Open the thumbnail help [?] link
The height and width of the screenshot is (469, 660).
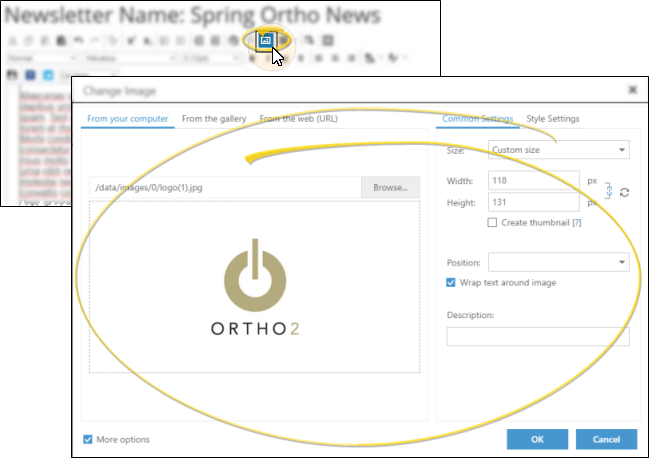point(576,223)
